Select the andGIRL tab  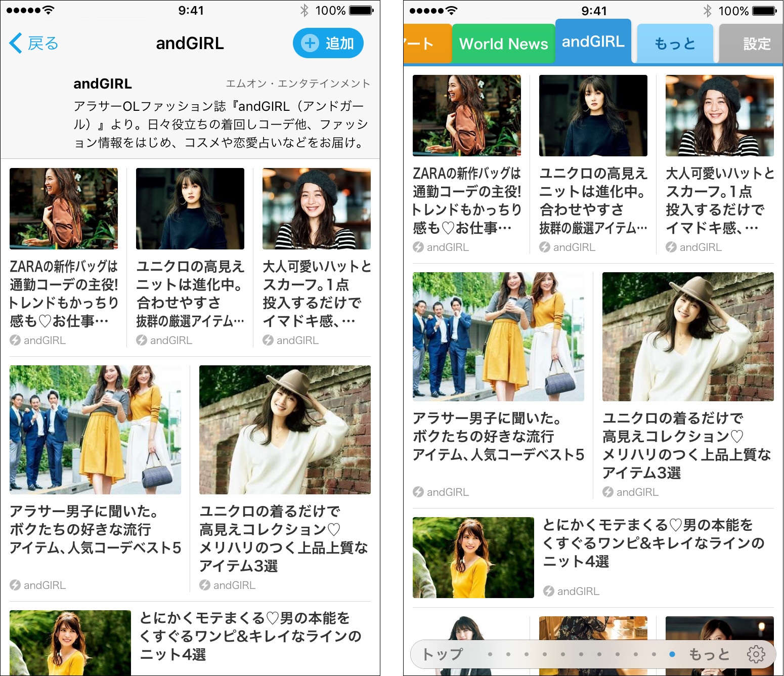(x=593, y=43)
